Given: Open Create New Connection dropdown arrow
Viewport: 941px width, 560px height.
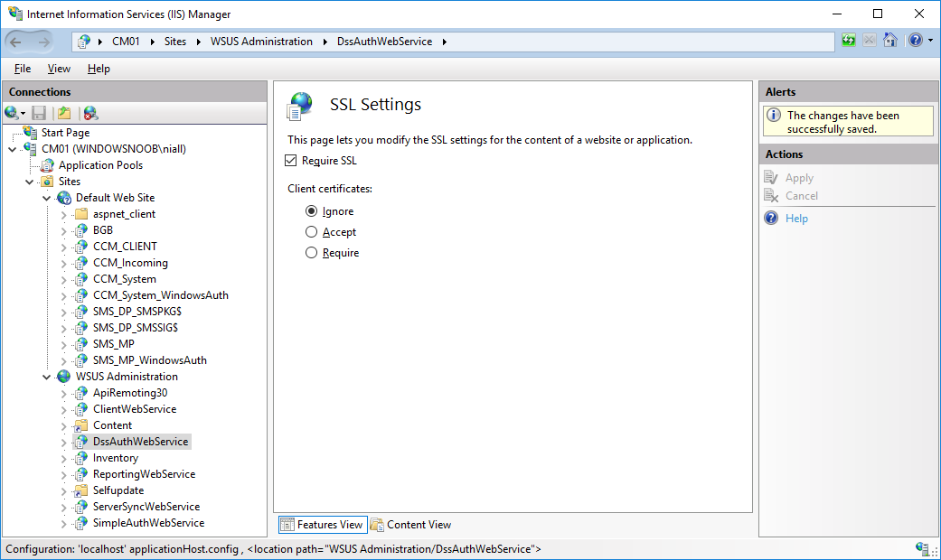Looking at the screenshot, I should pyautogui.click(x=23, y=113).
